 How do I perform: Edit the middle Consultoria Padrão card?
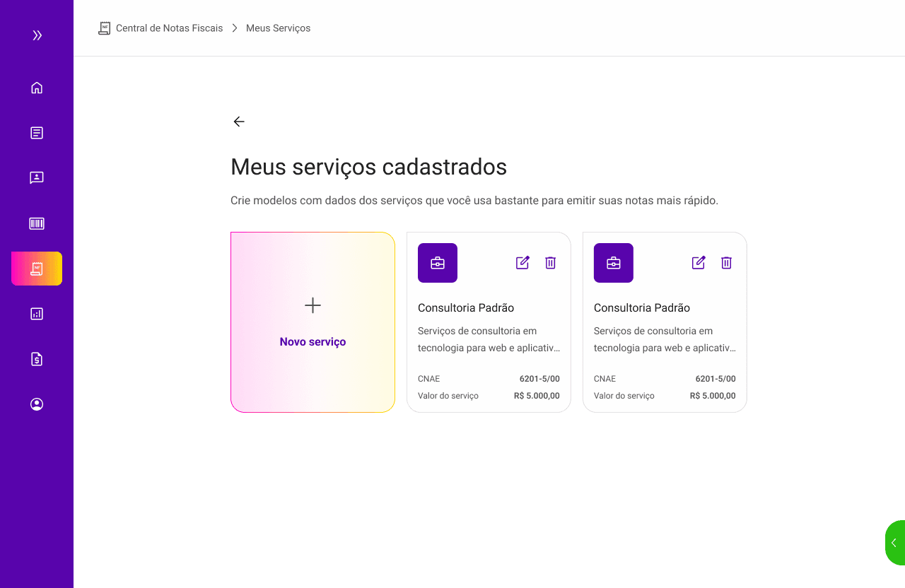coord(522,263)
